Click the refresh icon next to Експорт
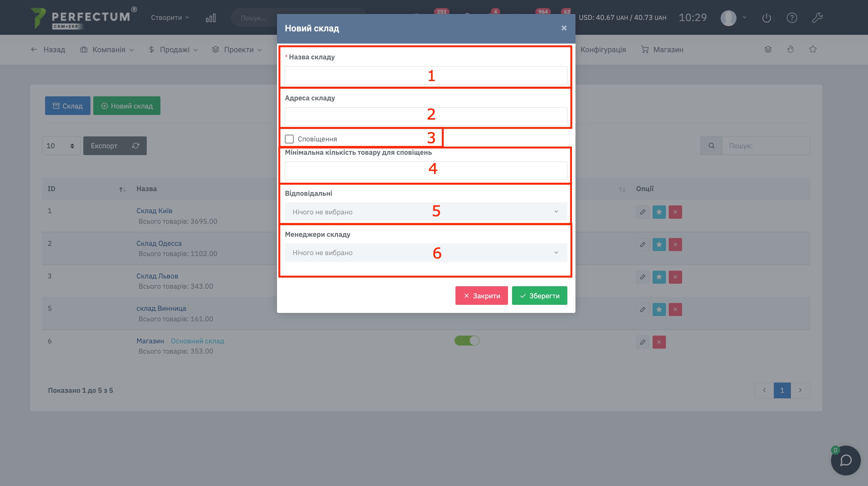Image resolution: width=868 pixels, height=486 pixels. pos(136,145)
